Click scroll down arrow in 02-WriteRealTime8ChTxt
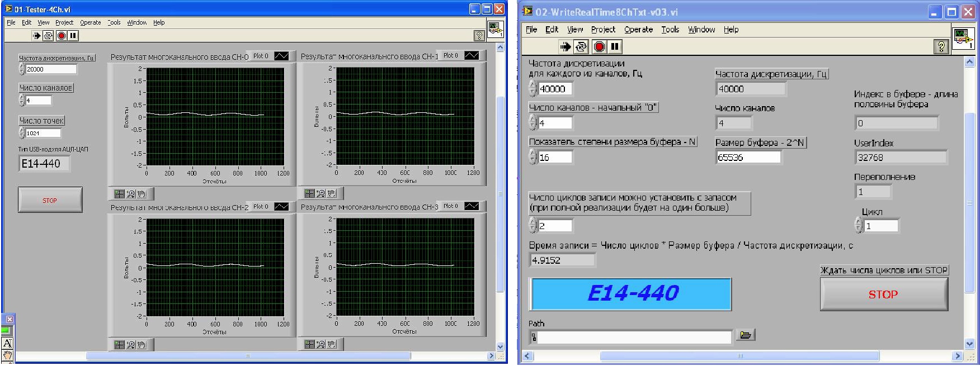 pos(969,344)
